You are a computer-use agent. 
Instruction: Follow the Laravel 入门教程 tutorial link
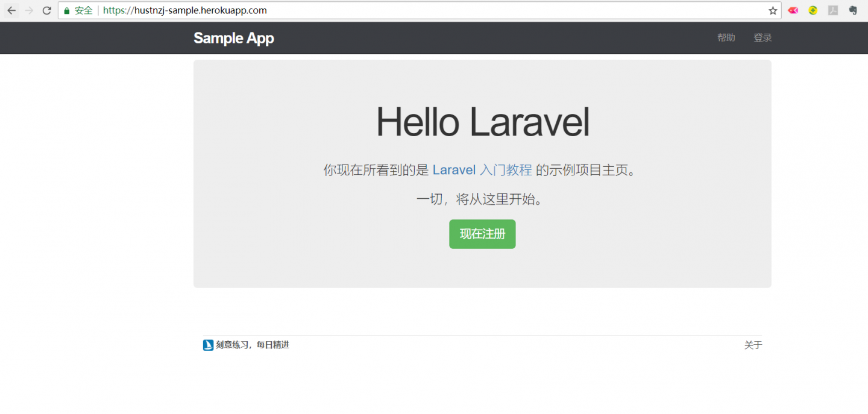click(x=482, y=170)
